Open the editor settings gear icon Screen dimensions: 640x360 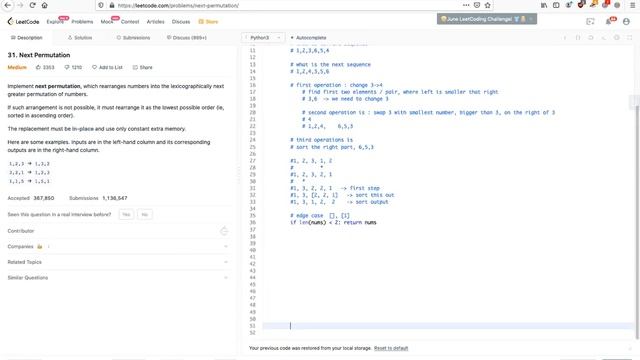click(617, 38)
